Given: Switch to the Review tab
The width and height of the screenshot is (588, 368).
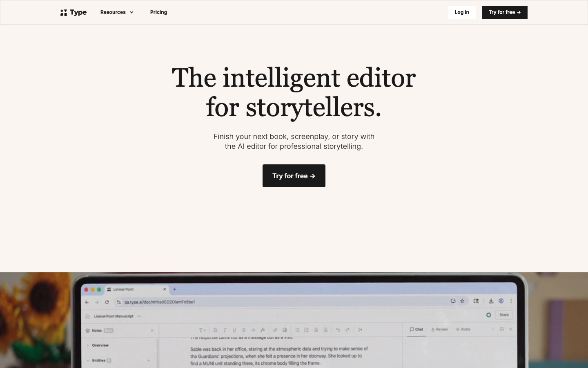Looking at the screenshot, I should [439, 329].
